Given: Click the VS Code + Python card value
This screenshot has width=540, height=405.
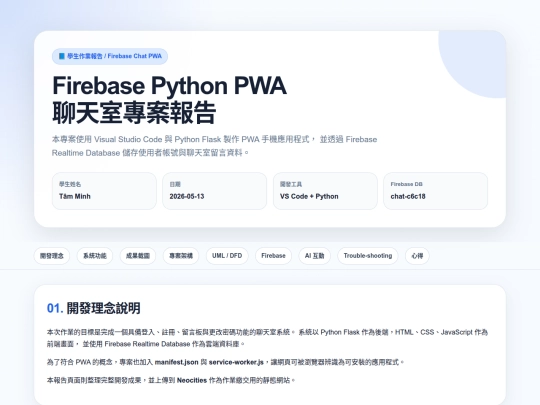Looking at the screenshot, I should pos(309,196).
